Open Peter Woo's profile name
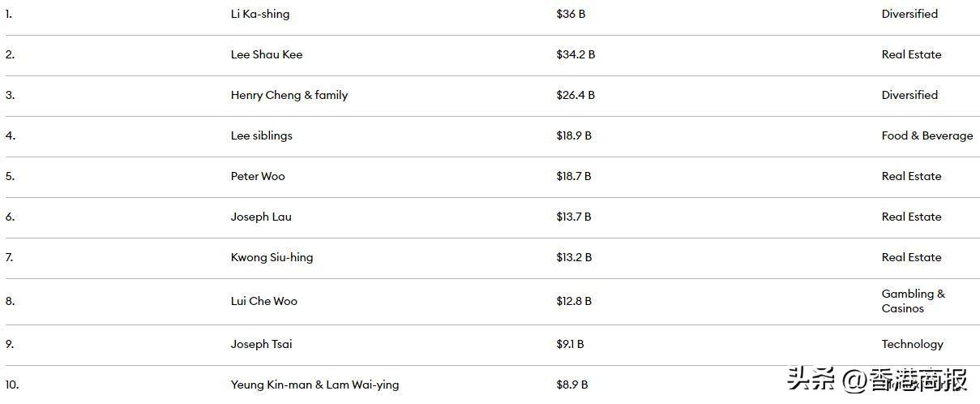This screenshot has width=980, height=404. click(x=257, y=176)
